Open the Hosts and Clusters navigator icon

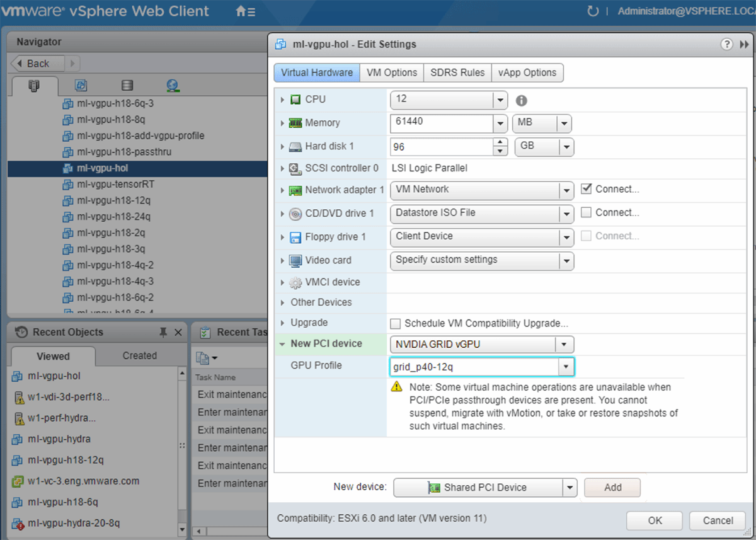(x=34, y=86)
